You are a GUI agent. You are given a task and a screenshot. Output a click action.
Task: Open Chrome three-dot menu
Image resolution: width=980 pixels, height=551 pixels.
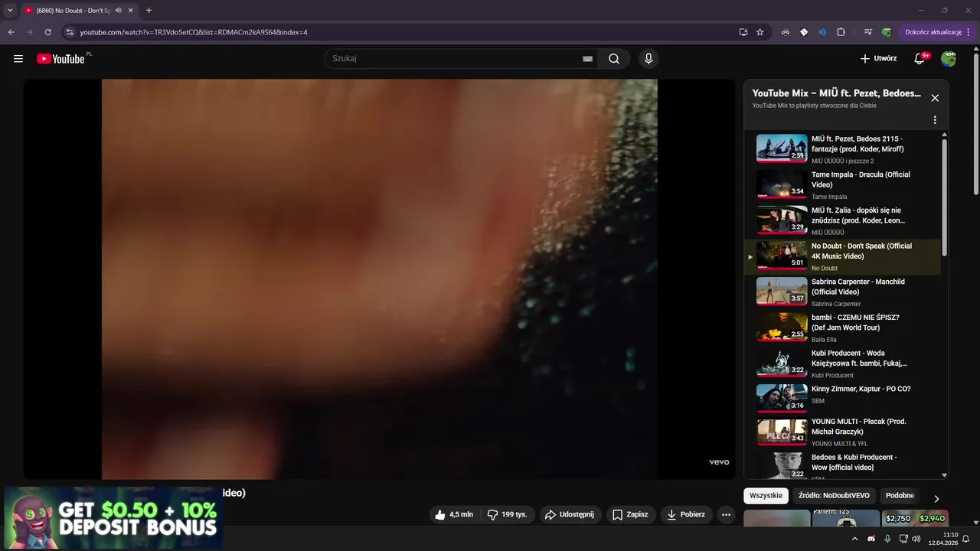(x=969, y=32)
